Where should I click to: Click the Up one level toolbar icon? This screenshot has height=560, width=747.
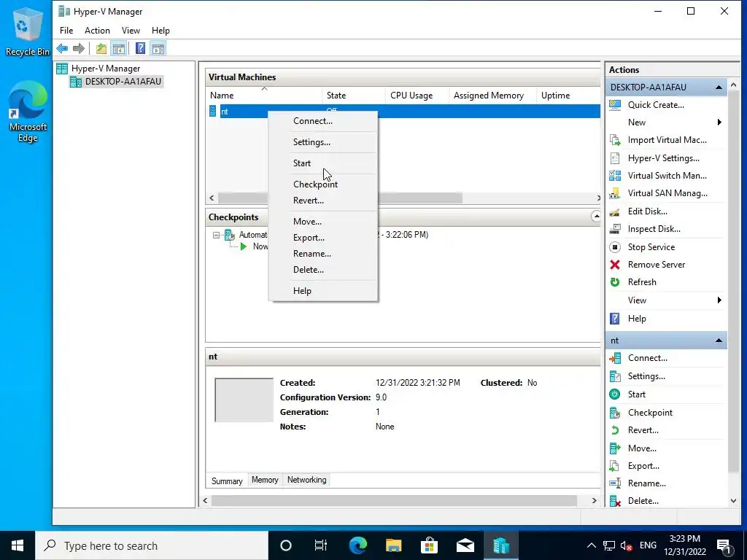coord(101,48)
